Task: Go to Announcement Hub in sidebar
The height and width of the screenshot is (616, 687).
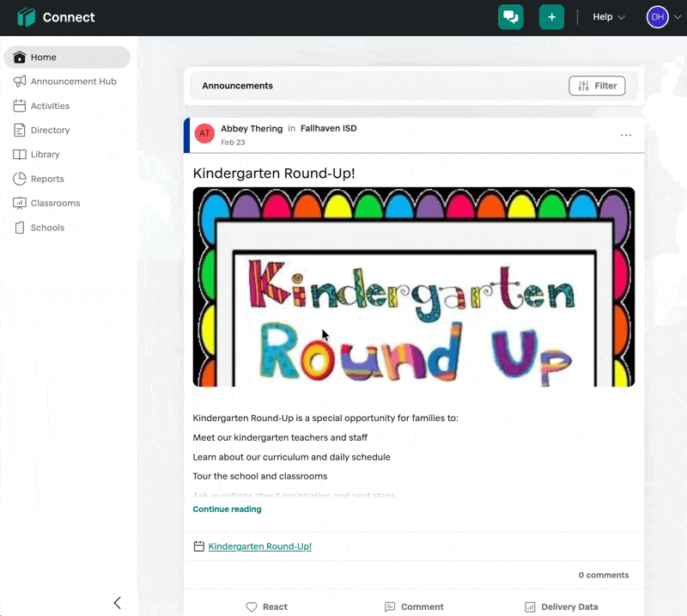Action: coord(73,82)
